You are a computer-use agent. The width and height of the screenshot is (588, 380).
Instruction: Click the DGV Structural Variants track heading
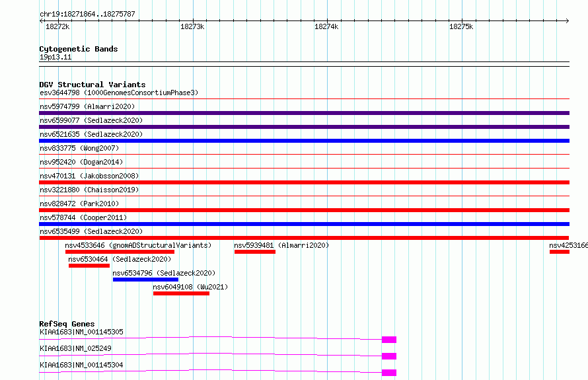92,85
